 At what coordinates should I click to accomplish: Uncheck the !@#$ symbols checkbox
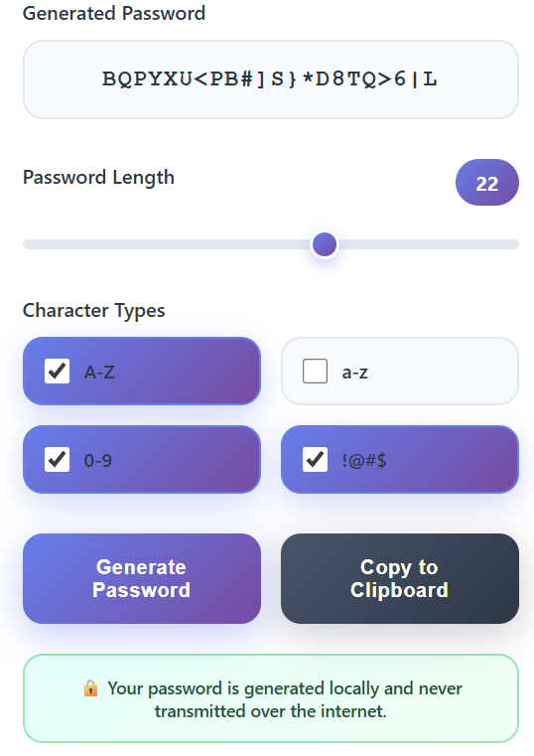pyautogui.click(x=315, y=459)
